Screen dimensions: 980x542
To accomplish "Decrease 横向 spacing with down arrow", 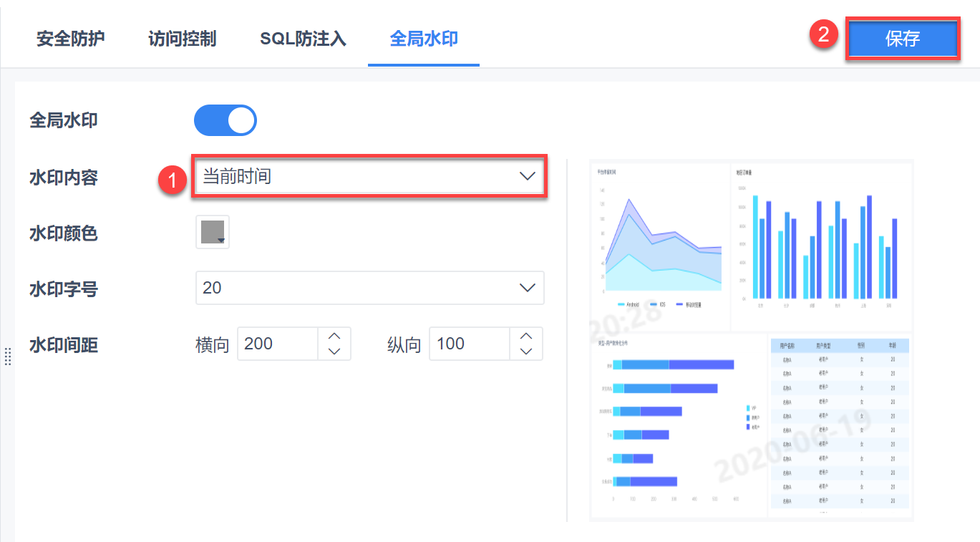I will 334,352.
